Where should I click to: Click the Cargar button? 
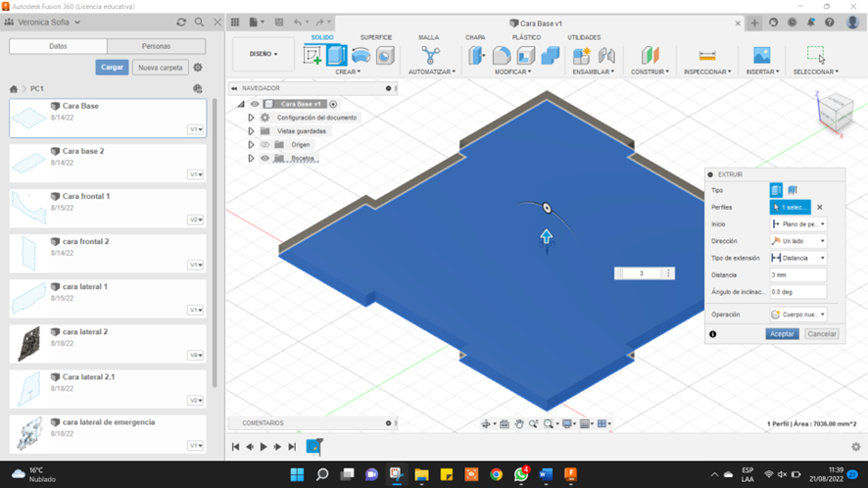pyautogui.click(x=112, y=67)
